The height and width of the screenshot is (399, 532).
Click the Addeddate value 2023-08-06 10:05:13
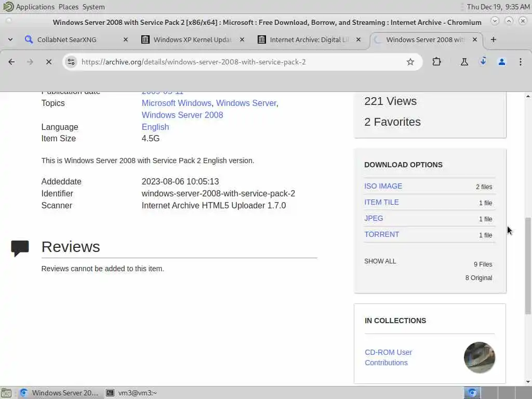coord(180,181)
